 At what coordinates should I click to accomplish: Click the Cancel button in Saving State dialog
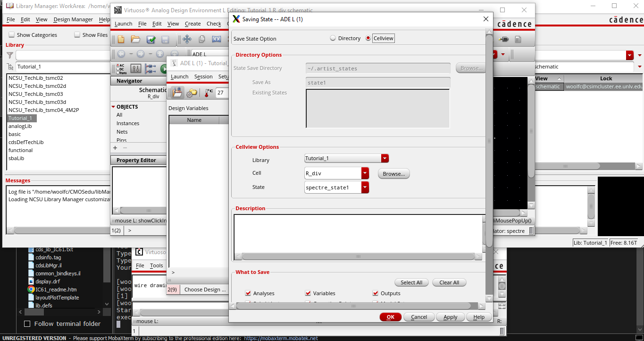coord(419,317)
